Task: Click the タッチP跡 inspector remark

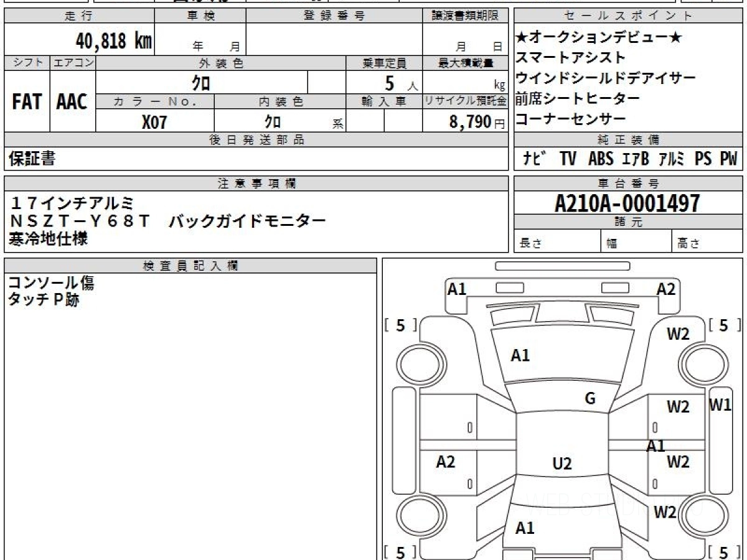Action: 44,300
